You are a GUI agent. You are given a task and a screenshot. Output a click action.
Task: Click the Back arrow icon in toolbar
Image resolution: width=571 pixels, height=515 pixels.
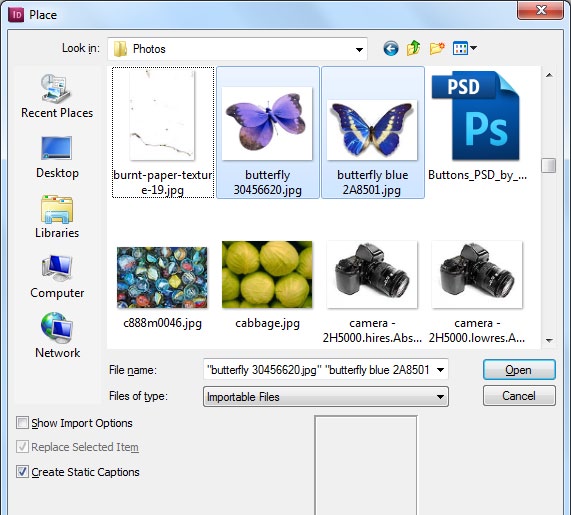391,48
